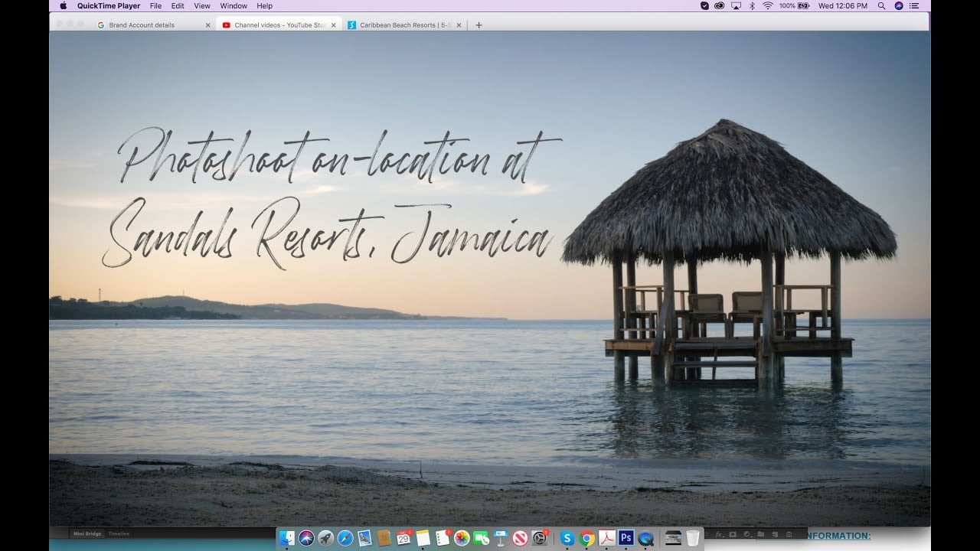Launch Siri from the Dock

point(307,538)
